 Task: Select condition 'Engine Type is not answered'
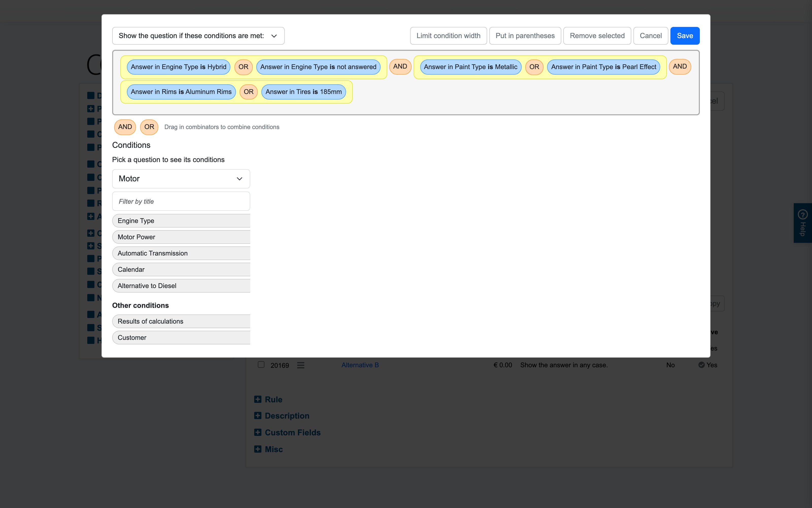pyautogui.click(x=318, y=67)
